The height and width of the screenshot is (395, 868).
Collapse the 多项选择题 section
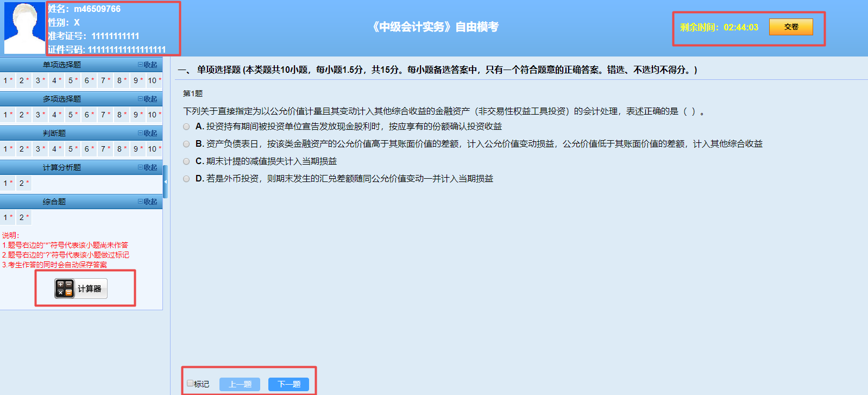tap(147, 99)
